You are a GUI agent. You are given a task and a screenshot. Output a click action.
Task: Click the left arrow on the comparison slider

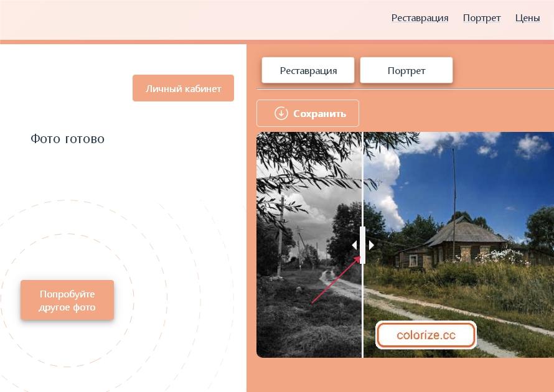coord(354,245)
